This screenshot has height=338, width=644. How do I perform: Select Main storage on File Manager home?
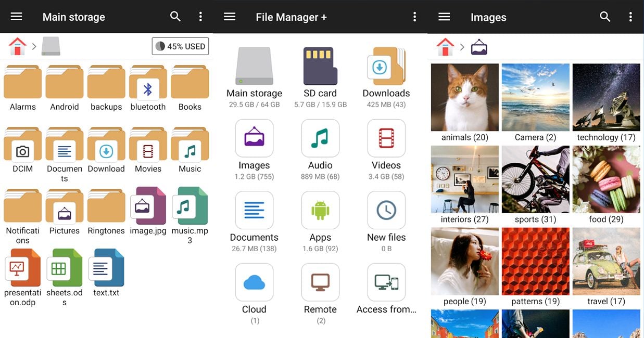point(254,77)
